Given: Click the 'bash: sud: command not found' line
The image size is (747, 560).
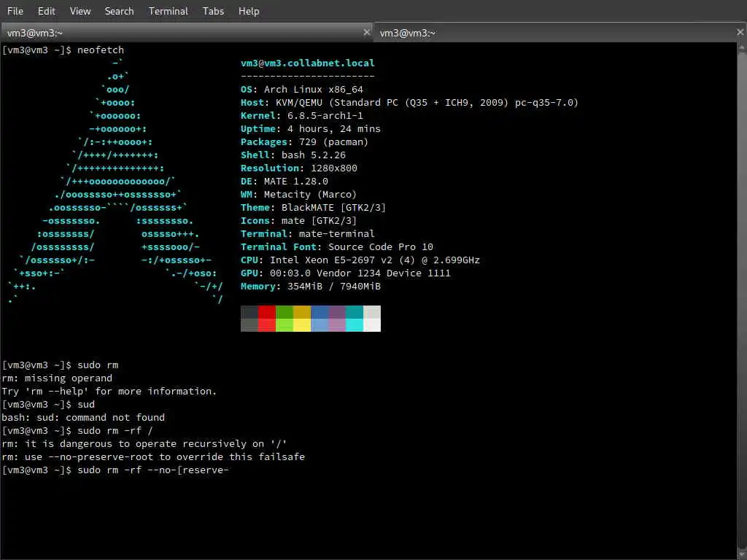Looking at the screenshot, I should click(x=83, y=417).
